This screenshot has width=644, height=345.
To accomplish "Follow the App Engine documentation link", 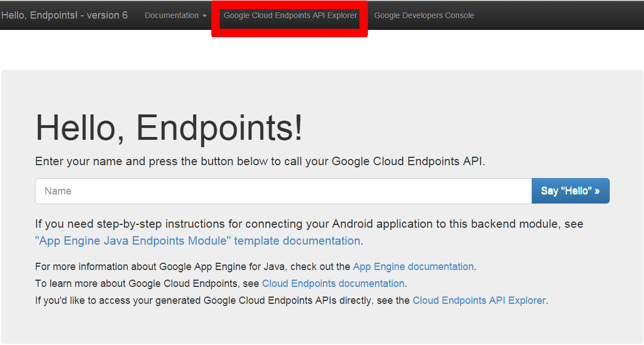I will click(413, 267).
